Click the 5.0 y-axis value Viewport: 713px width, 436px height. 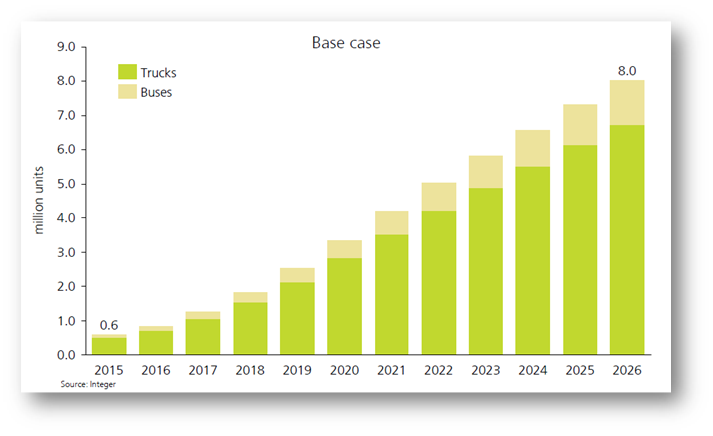click(66, 184)
